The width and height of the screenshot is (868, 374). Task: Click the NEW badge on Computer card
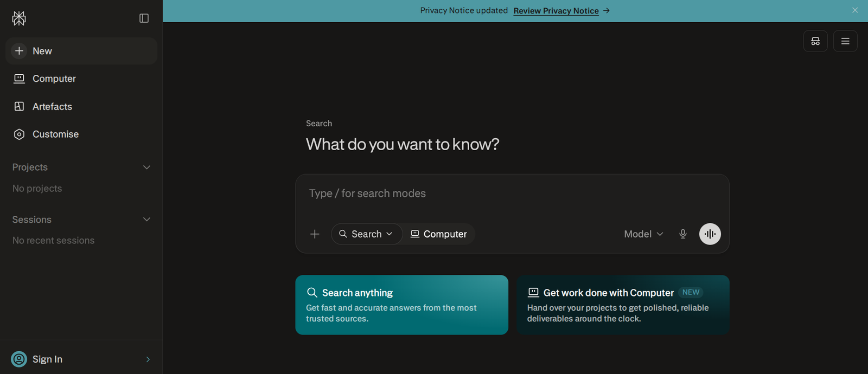pos(691,292)
